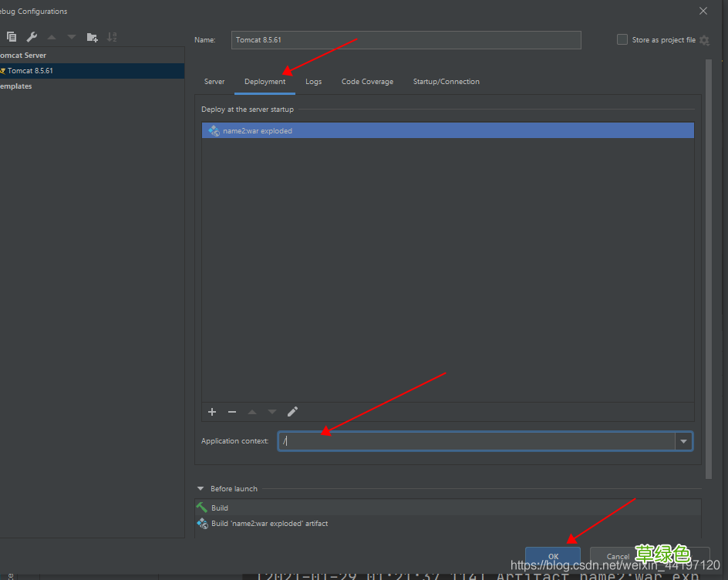
Task: Open the Application context dropdown arrow
Action: click(683, 441)
